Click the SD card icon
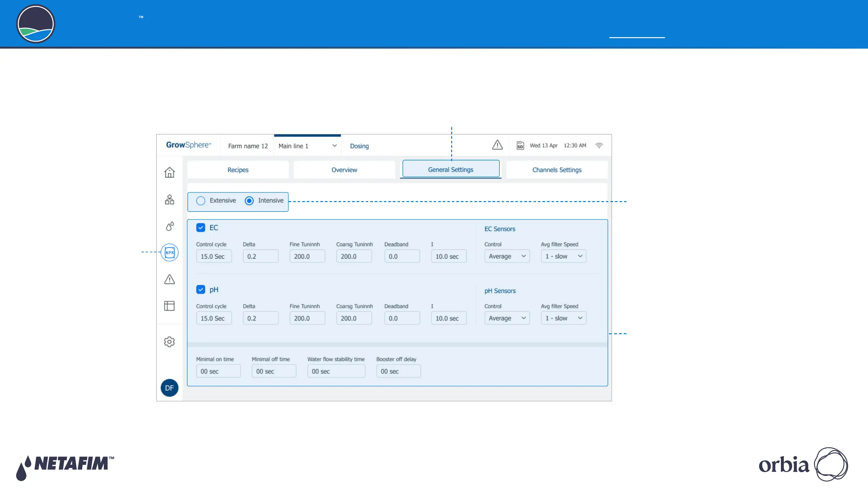 [520, 146]
